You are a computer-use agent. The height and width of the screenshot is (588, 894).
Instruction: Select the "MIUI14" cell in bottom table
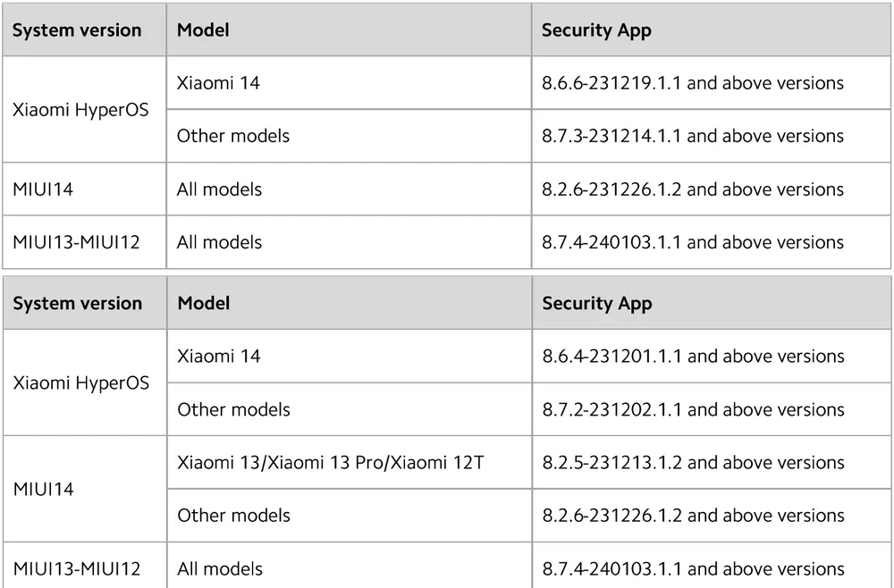[44, 489]
